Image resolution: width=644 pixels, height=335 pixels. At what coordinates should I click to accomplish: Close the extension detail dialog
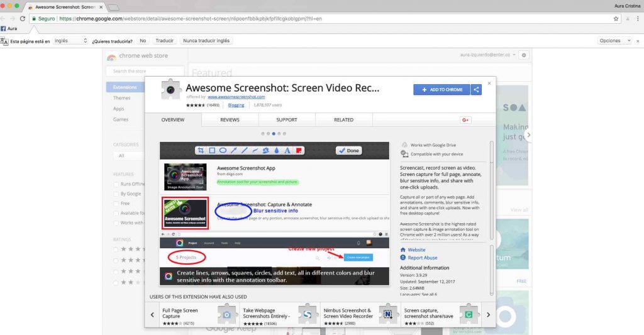(489, 84)
